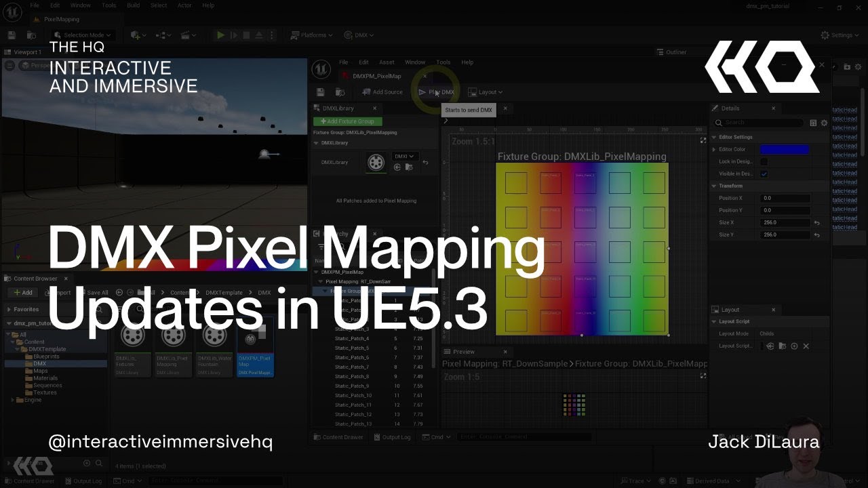
Task: Click the Position Y value field
Action: click(x=785, y=210)
